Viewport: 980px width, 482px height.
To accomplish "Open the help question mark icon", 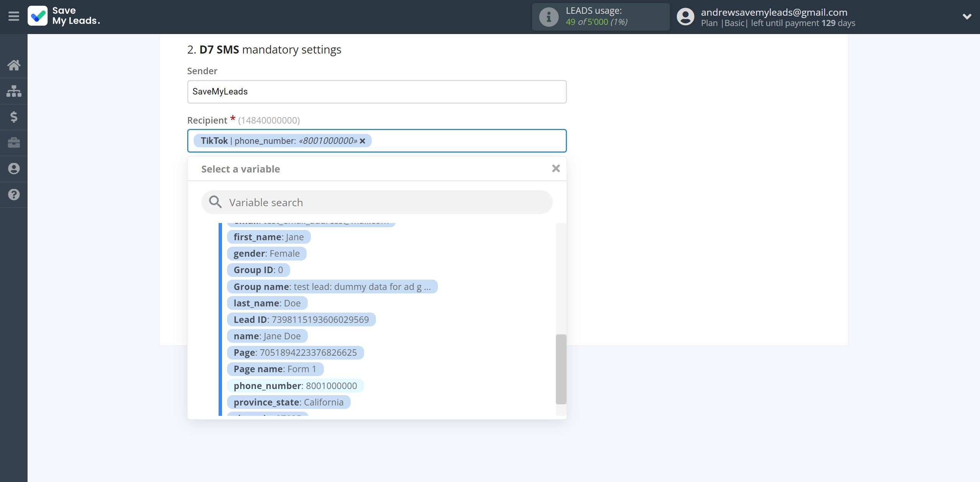I will (x=14, y=195).
